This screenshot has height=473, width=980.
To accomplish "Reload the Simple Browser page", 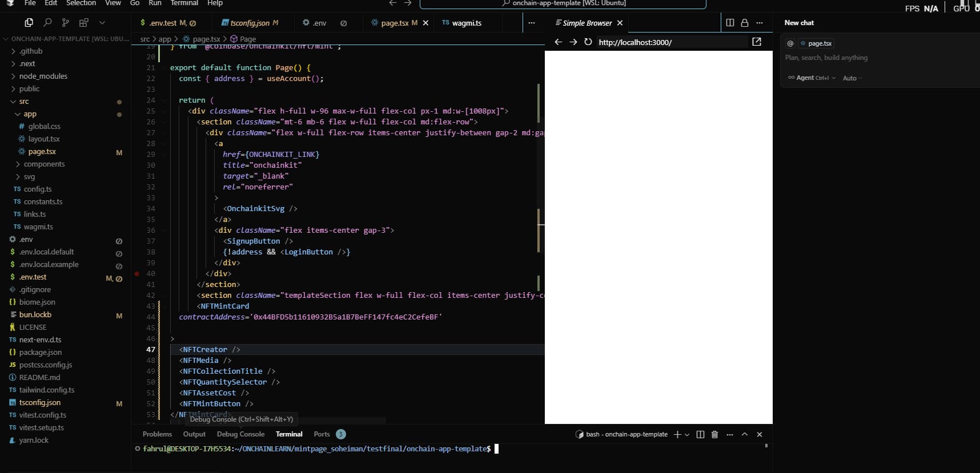I will click(588, 42).
